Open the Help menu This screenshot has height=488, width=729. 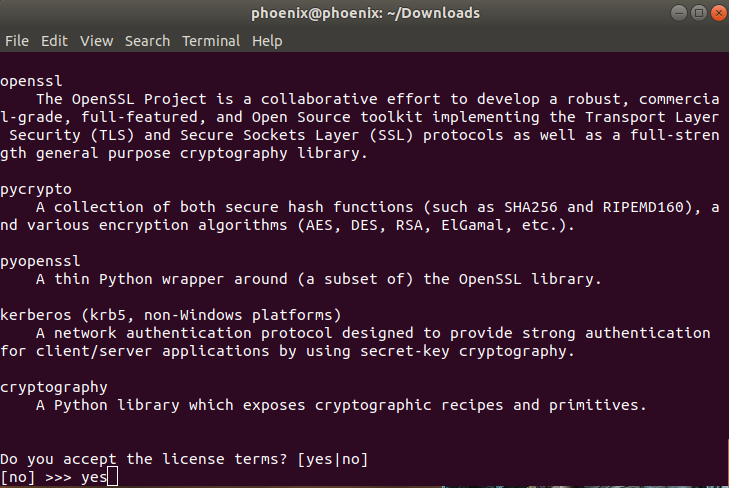pos(267,41)
